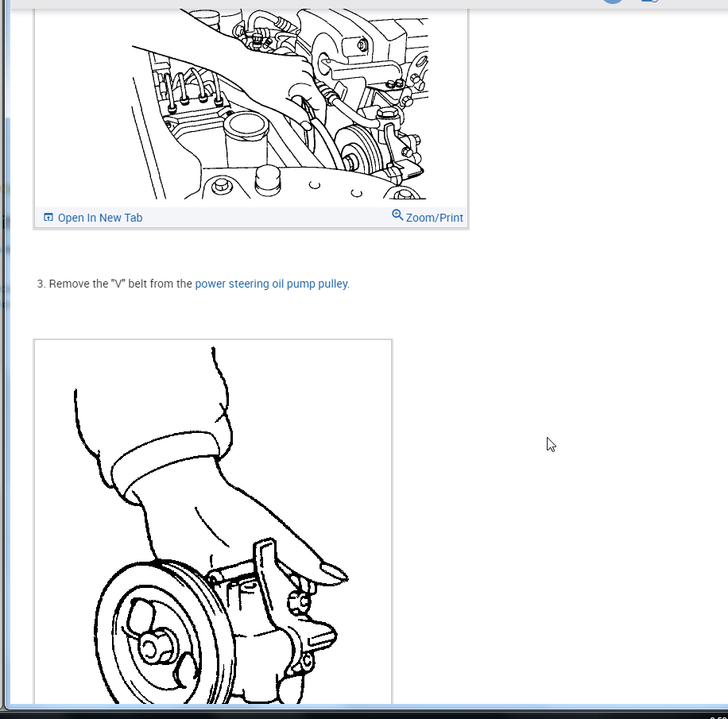Click the external-window icon beside Open In New Tab

pyautogui.click(x=48, y=216)
